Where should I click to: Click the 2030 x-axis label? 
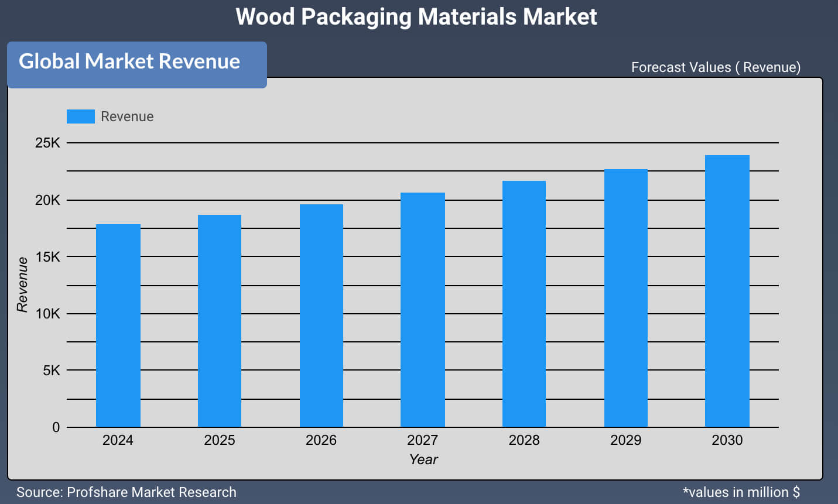[727, 440]
